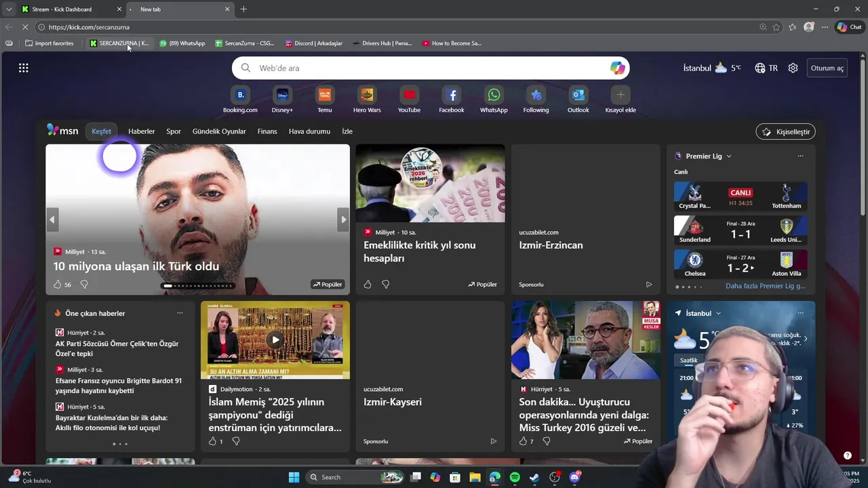Open the Booking.com shortcut

tap(240, 99)
